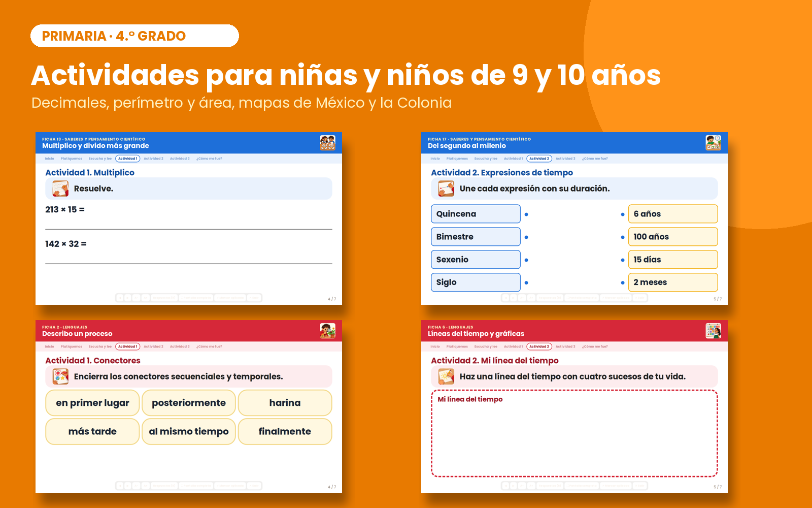812x508 pixels.
Task: Open 'Actividad 3' tab in 'Del segundo al milenio' card
Action: [x=565, y=158]
